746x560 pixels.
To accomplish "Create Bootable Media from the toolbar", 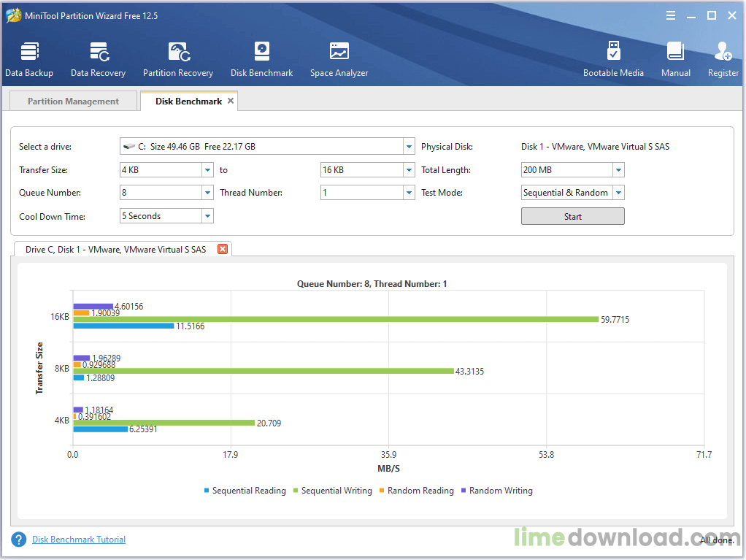I will click(613, 59).
